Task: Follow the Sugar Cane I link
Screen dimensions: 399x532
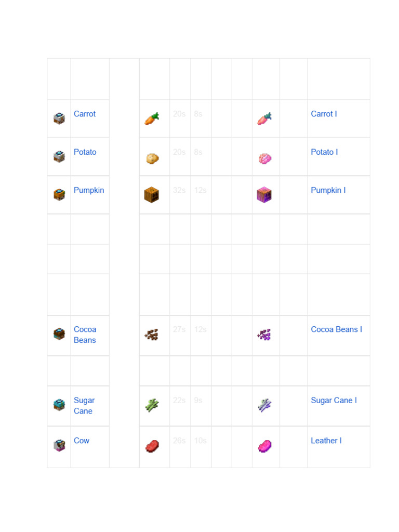Action: coord(334,400)
